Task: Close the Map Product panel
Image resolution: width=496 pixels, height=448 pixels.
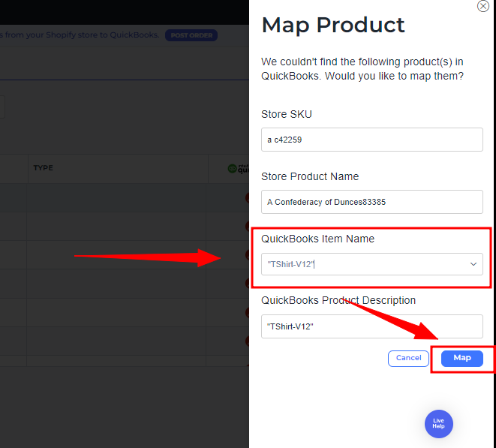Action: click(x=483, y=6)
